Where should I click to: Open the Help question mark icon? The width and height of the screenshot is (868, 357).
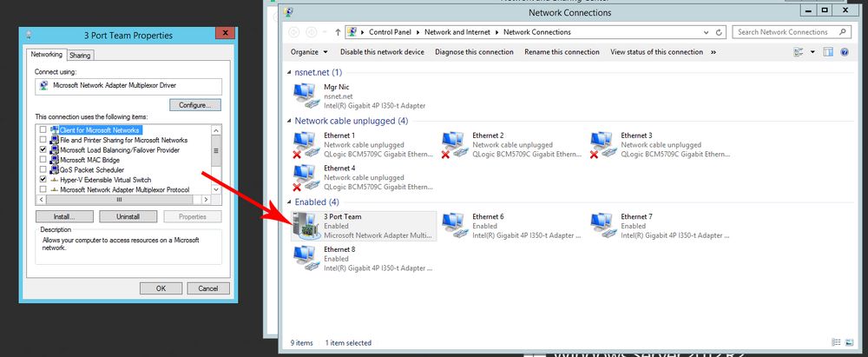(845, 52)
